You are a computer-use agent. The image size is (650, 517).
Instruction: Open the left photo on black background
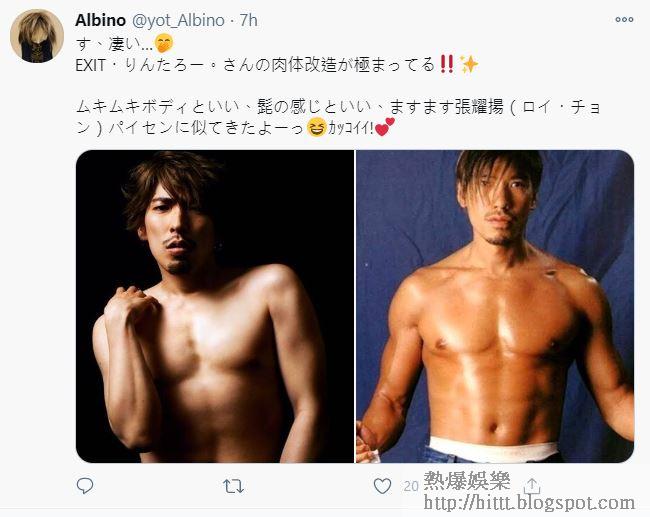(215, 306)
